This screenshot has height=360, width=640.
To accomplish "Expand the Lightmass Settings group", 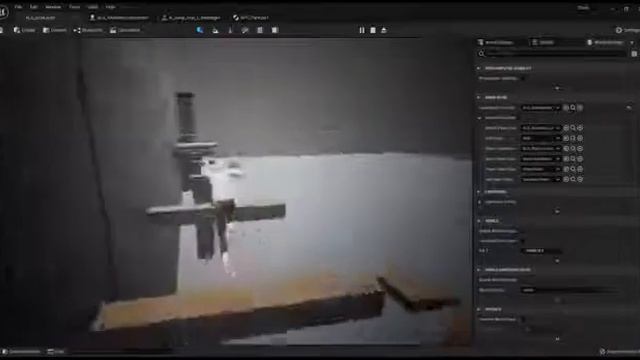I will tap(480, 202).
